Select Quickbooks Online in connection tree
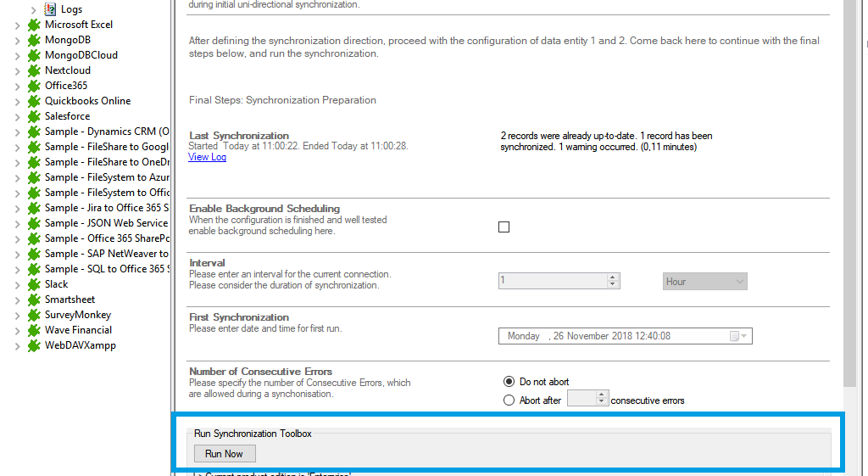868x476 pixels. [x=87, y=101]
